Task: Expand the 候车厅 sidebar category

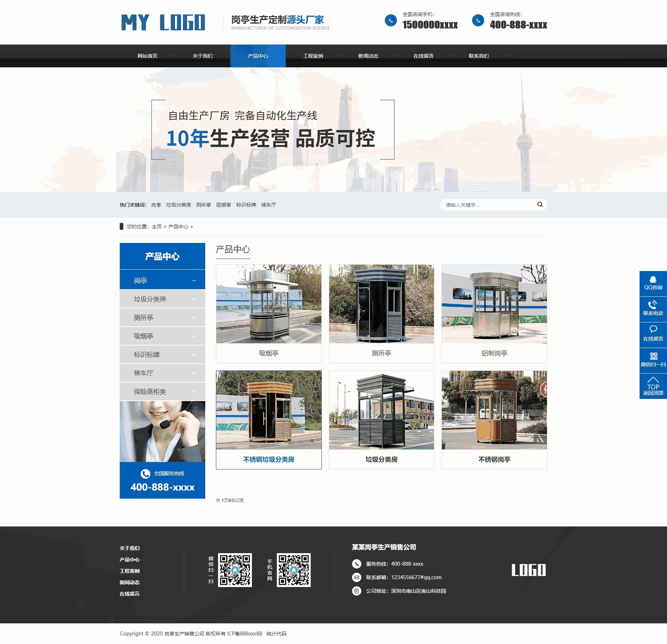Action: (194, 373)
